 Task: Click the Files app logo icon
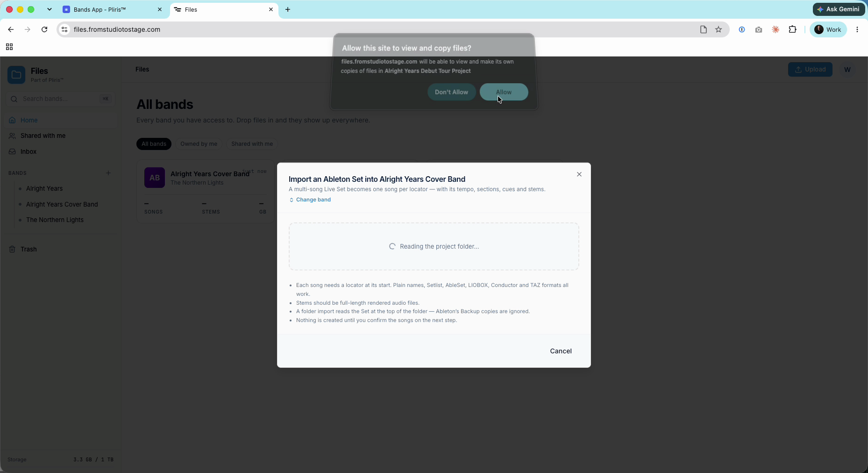[16, 75]
